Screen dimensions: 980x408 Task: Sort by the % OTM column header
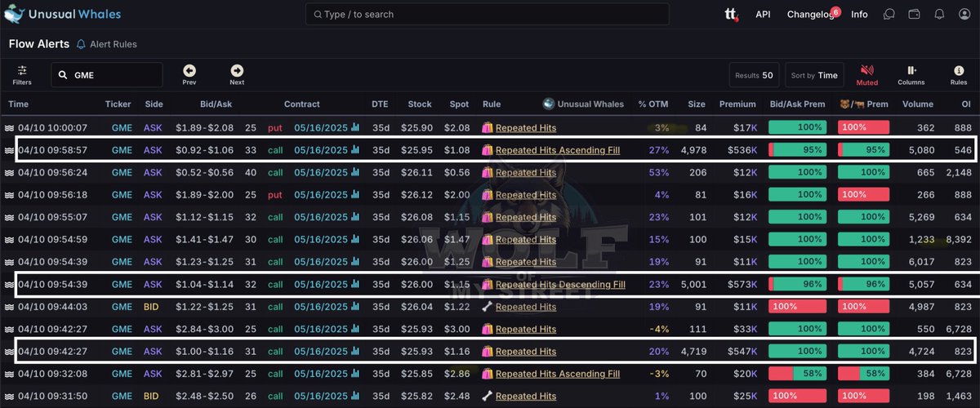[653, 104]
